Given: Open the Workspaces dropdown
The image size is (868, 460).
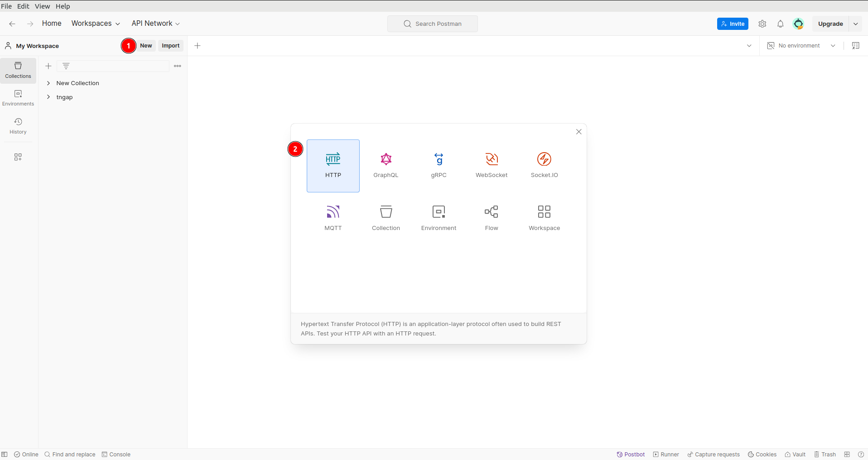Looking at the screenshot, I should [x=96, y=24].
